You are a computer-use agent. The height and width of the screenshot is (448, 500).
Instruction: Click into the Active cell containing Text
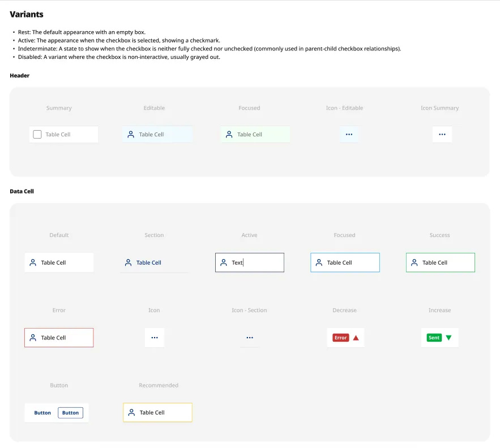(x=250, y=262)
